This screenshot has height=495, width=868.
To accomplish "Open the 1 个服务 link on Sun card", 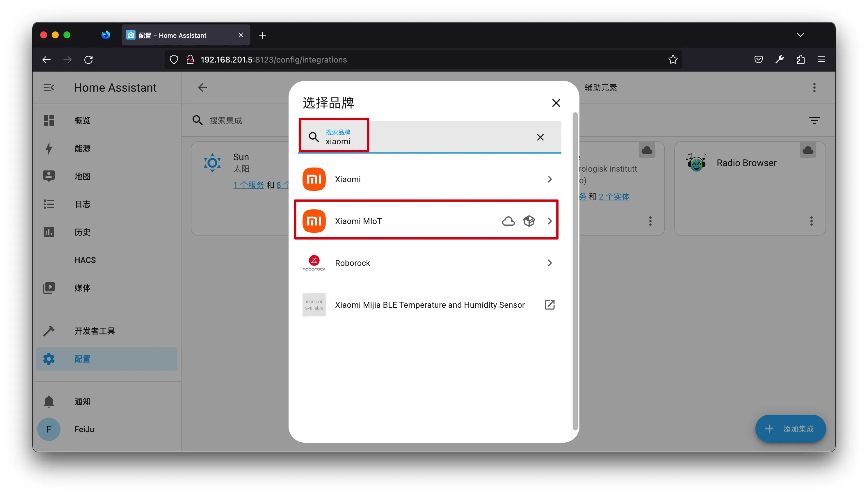I will pos(248,185).
